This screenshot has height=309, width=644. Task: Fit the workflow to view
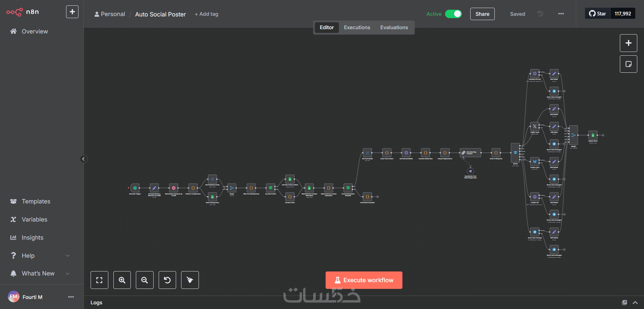[x=99, y=280]
